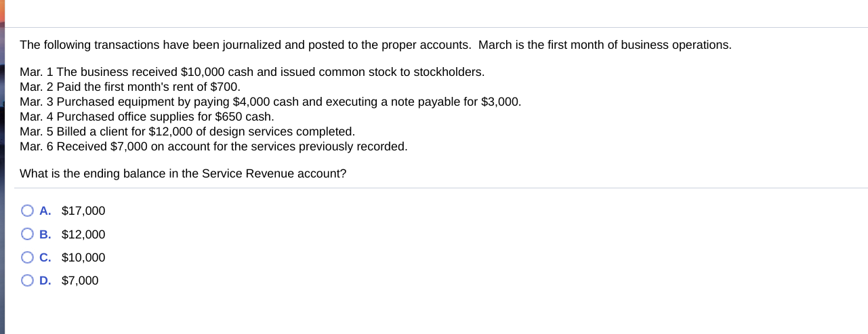Click the Mar. 3 equipment purchase line
Screen dimensions: 868x334
tap(270, 102)
